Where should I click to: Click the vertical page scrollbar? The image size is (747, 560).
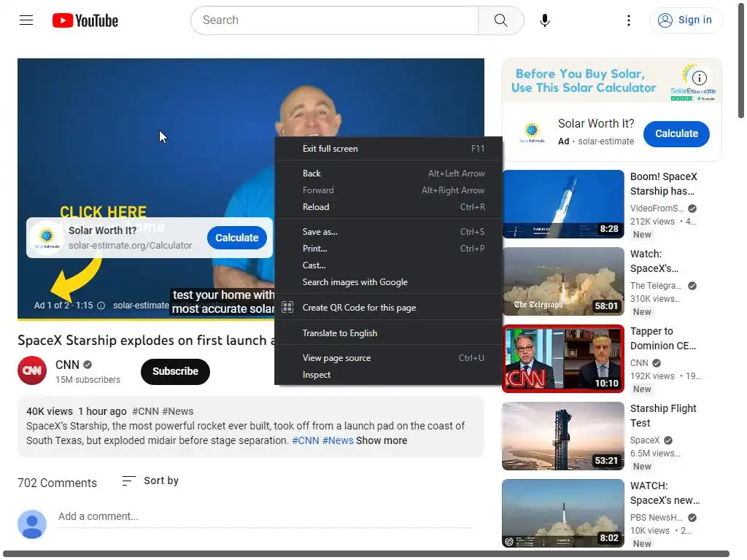point(741,60)
